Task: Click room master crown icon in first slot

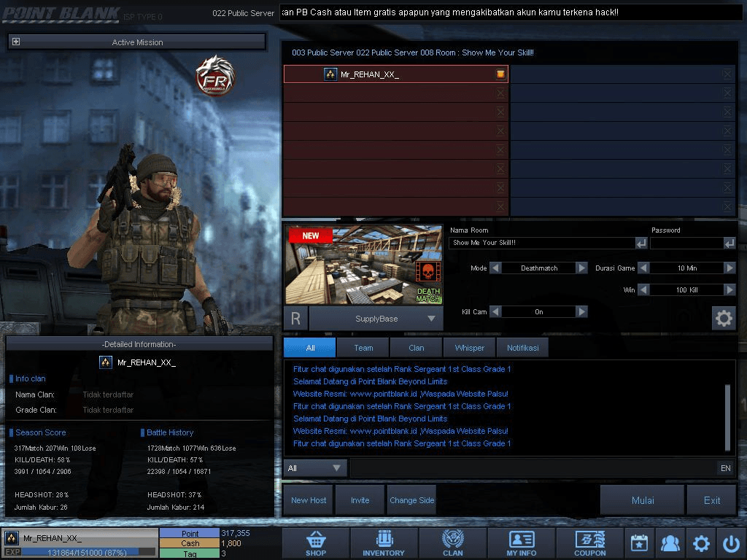Action: [500, 74]
